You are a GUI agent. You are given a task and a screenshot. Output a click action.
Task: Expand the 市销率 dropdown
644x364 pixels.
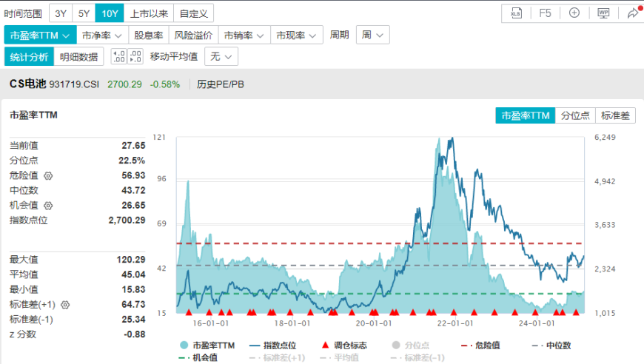coord(244,36)
